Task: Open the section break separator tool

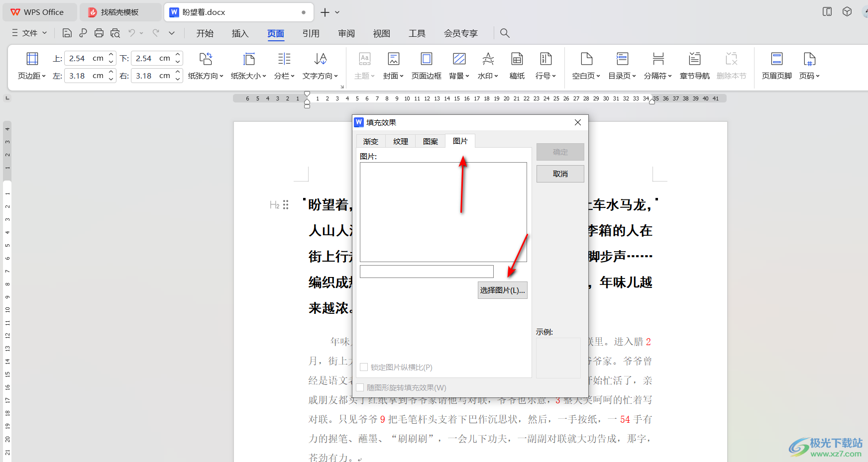Action: tap(658, 66)
